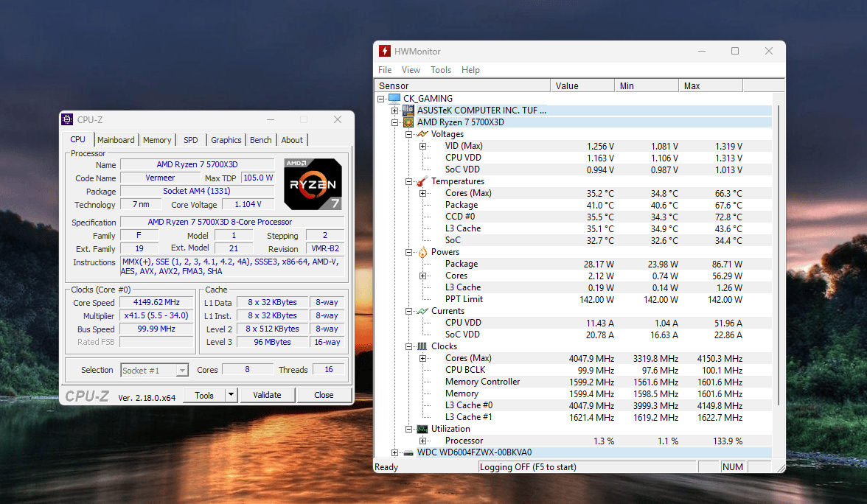This screenshot has height=504, width=867.
Task: Collapse the CK_GAMING root node
Action: click(x=380, y=99)
